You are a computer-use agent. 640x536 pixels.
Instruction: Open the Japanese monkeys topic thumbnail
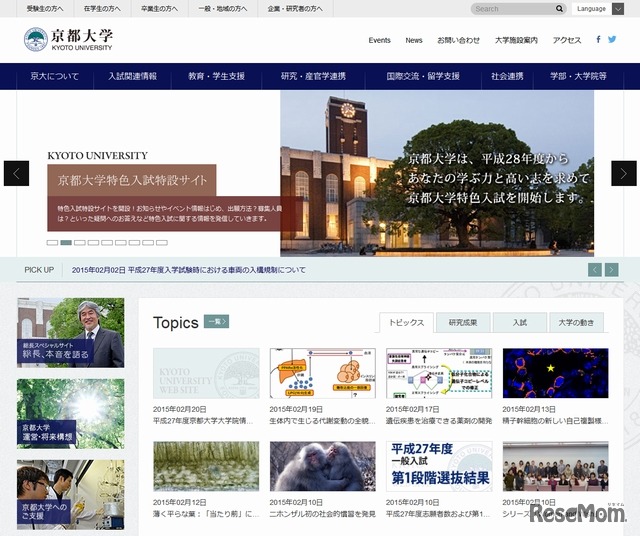[322, 466]
